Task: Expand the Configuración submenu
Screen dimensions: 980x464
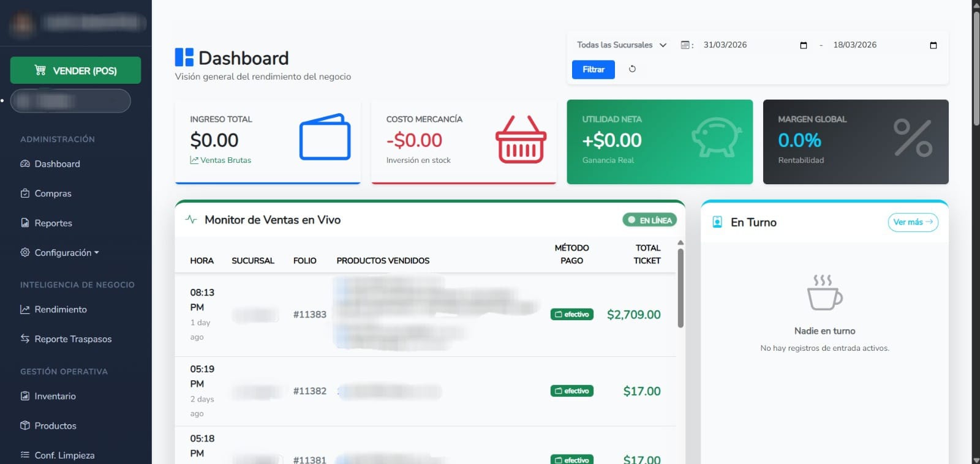Action: 66,253
